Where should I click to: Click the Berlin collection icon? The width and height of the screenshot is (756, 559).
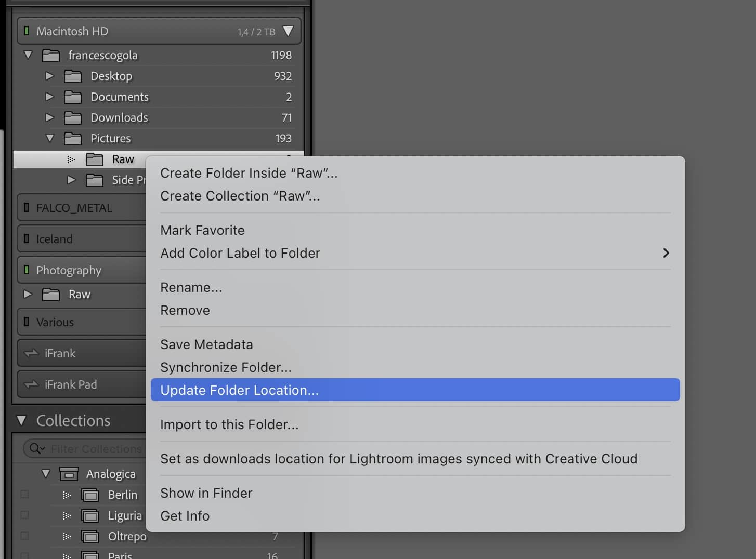pyautogui.click(x=90, y=495)
